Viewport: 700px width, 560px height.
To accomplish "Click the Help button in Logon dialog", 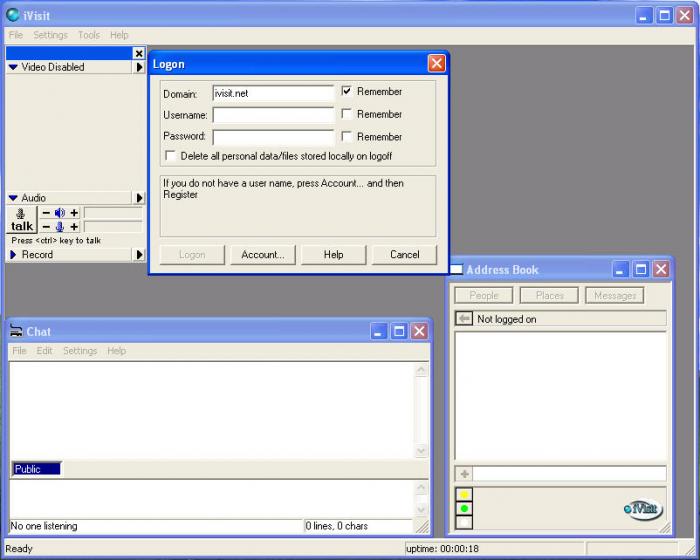I will coord(333,255).
